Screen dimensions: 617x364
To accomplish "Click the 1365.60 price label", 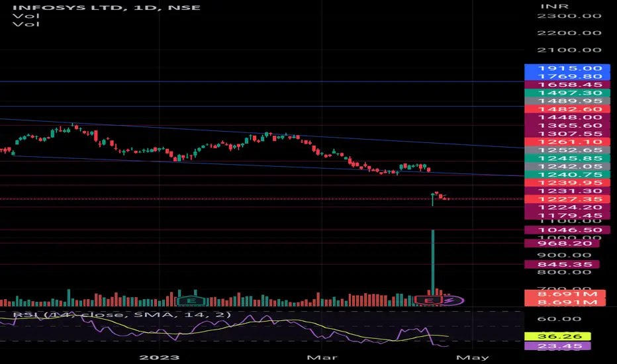I will pyautogui.click(x=567, y=126).
